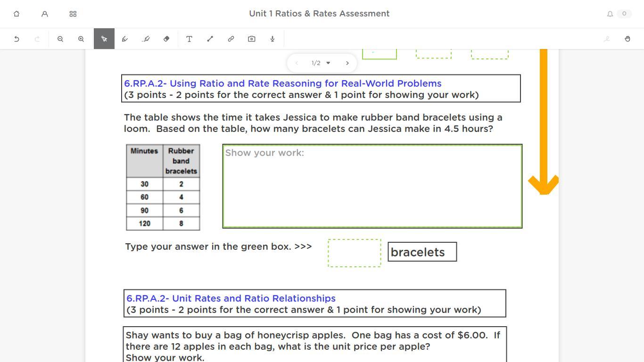Open the notifications bell
The height and width of the screenshot is (362, 644).
(610, 14)
